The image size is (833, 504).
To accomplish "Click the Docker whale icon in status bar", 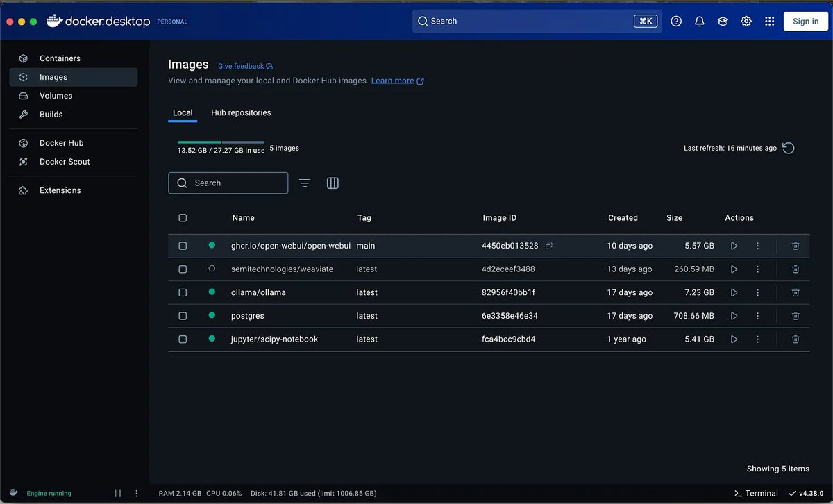I will 14,493.
